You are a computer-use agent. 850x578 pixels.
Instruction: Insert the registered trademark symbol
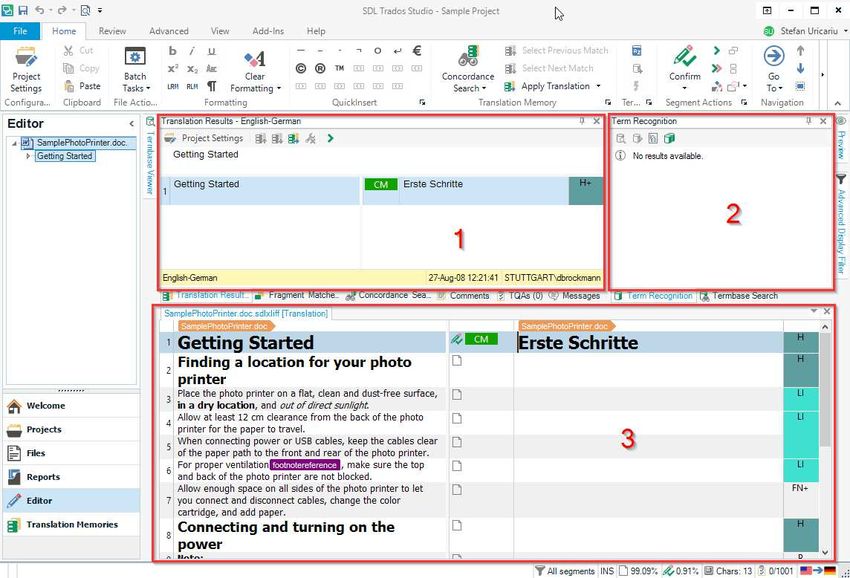click(x=320, y=68)
